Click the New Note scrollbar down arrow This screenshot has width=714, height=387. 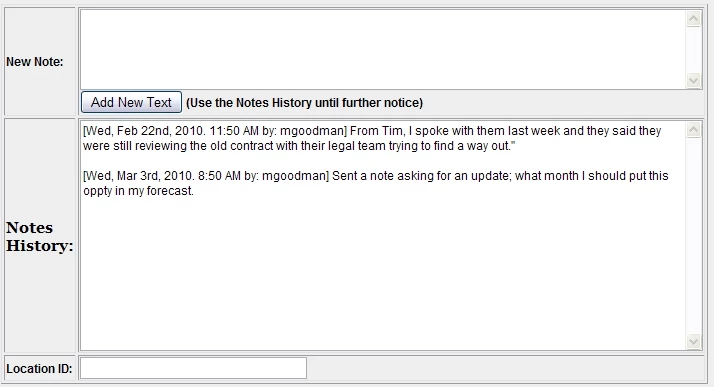click(x=694, y=81)
